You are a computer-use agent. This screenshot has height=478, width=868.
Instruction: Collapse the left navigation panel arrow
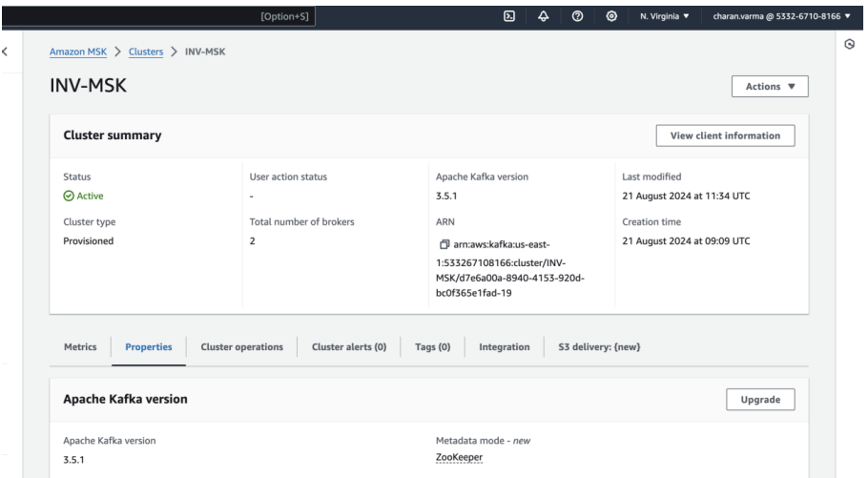[x=5, y=52]
